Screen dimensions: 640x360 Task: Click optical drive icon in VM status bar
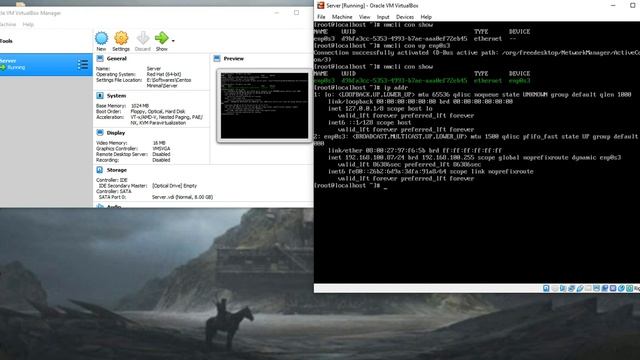pyautogui.click(x=555, y=289)
